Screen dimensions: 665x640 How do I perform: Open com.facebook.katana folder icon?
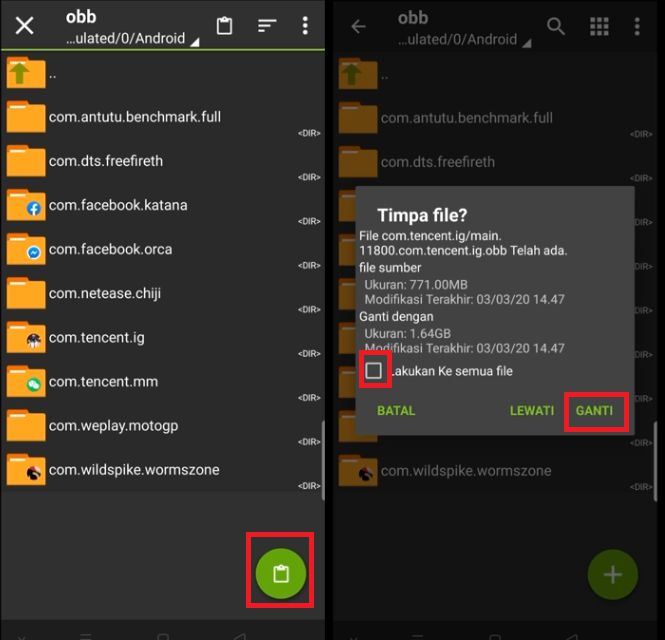tap(26, 205)
